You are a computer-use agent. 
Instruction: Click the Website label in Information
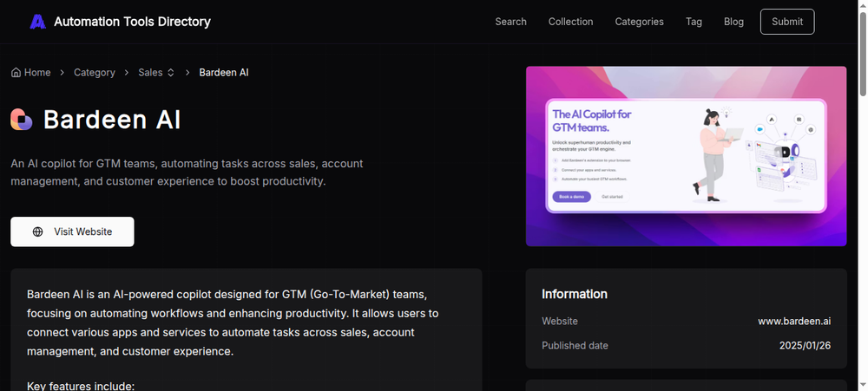[x=560, y=322]
